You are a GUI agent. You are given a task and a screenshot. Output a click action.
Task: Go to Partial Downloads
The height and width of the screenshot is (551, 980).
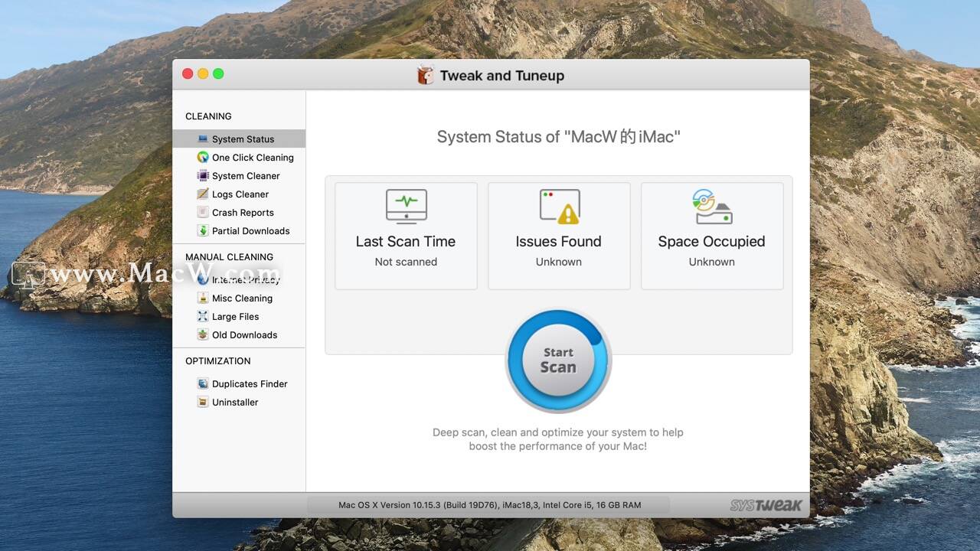pos(239,231)
